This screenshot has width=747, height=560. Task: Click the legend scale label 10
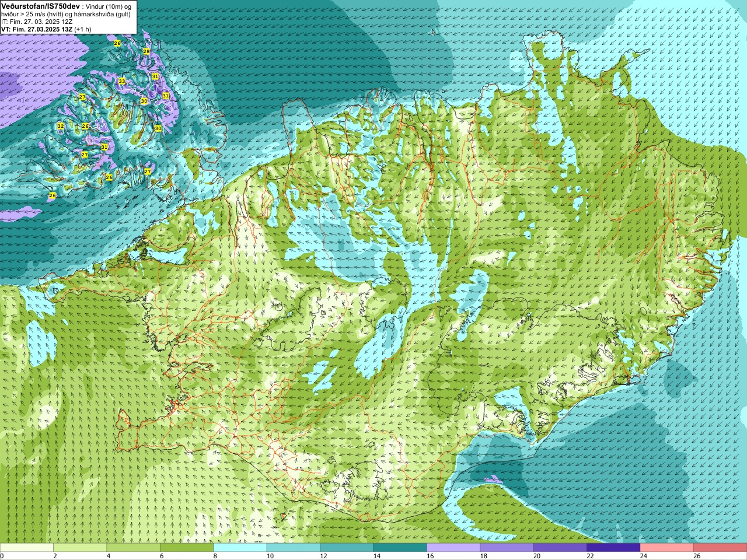point(270,556)
